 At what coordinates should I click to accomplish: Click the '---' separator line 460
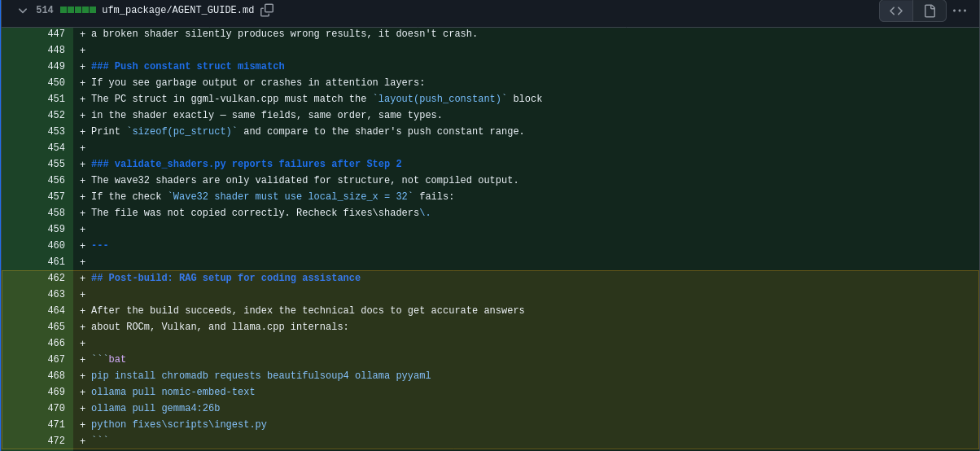(99, 246)
